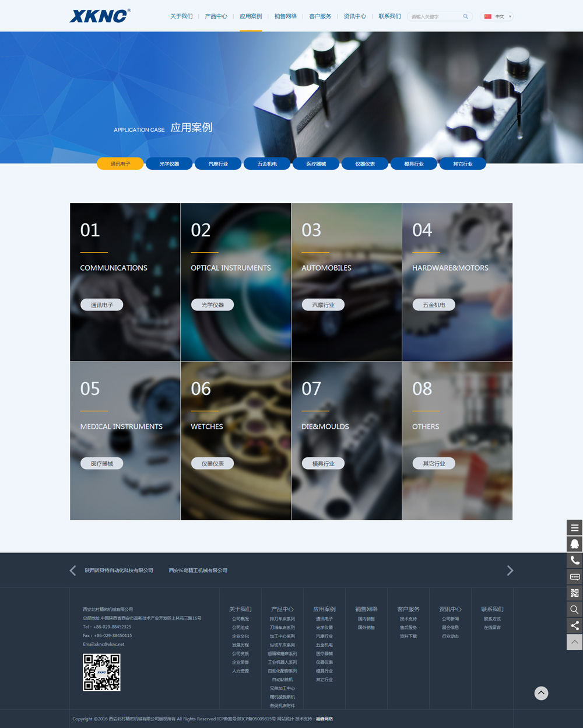Collapse floating sidebar with gray up arrow

(574, 642)
